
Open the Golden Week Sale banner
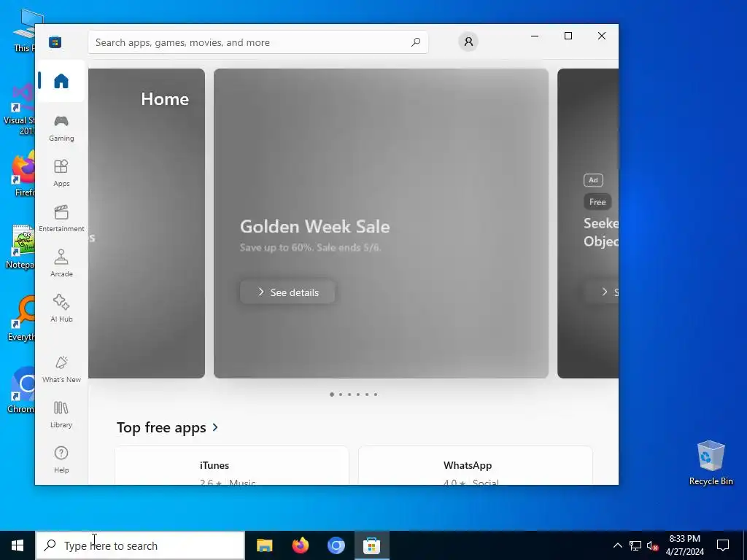(381, 223)
